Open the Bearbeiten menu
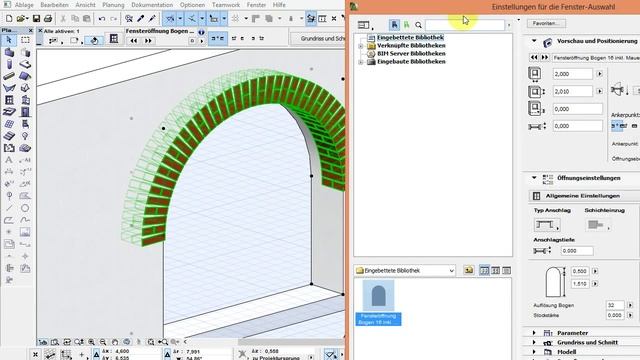 tap(54, 5)
